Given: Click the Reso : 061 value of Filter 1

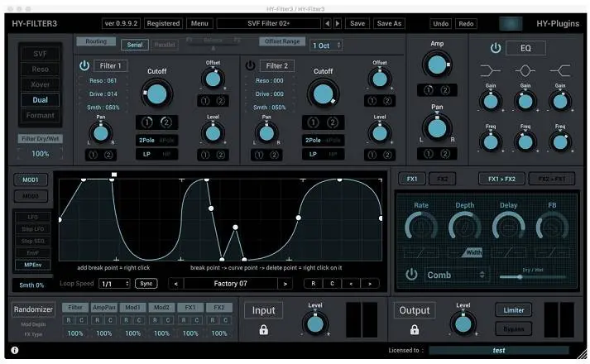Looking at the screenshot, I should 103,81.
